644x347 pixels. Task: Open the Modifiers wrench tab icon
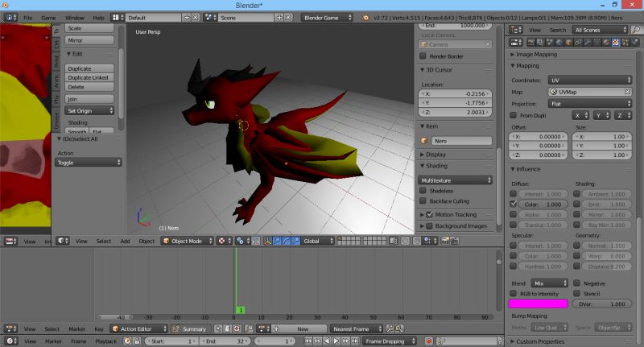(x=588, y=43)
